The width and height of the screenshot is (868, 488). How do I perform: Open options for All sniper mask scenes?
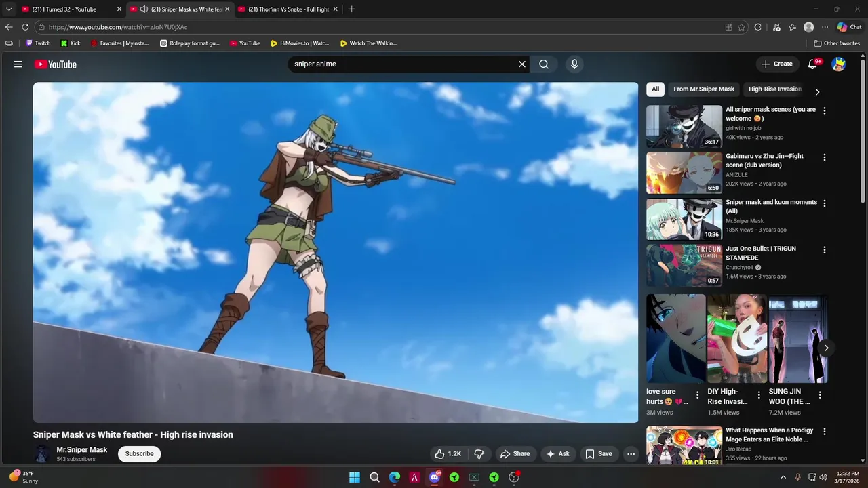point(825,110)
